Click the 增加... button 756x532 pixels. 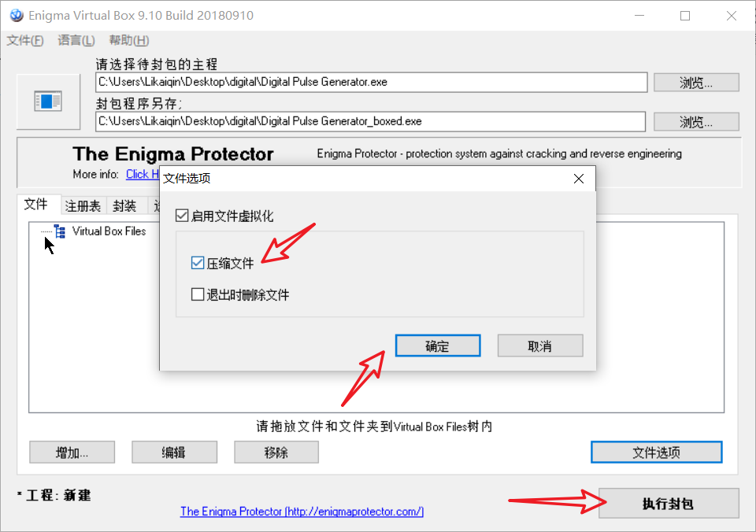pos(72,452)
